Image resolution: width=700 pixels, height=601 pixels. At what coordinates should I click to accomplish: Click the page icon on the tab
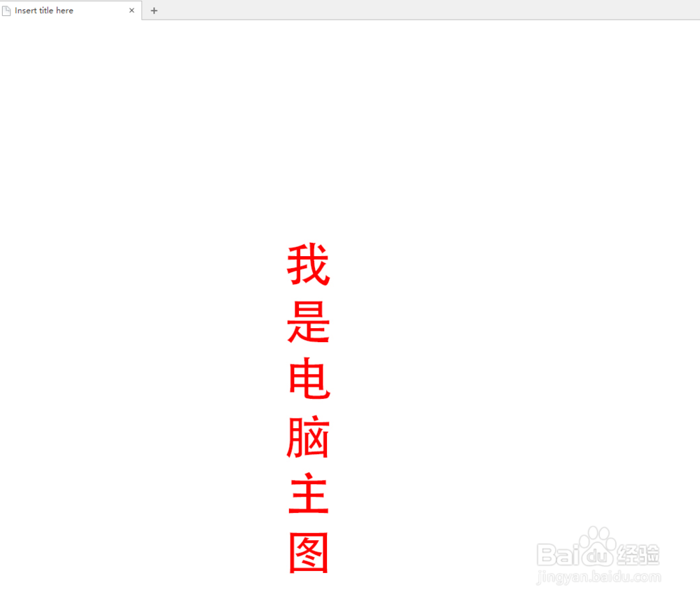tap(6, 10)
